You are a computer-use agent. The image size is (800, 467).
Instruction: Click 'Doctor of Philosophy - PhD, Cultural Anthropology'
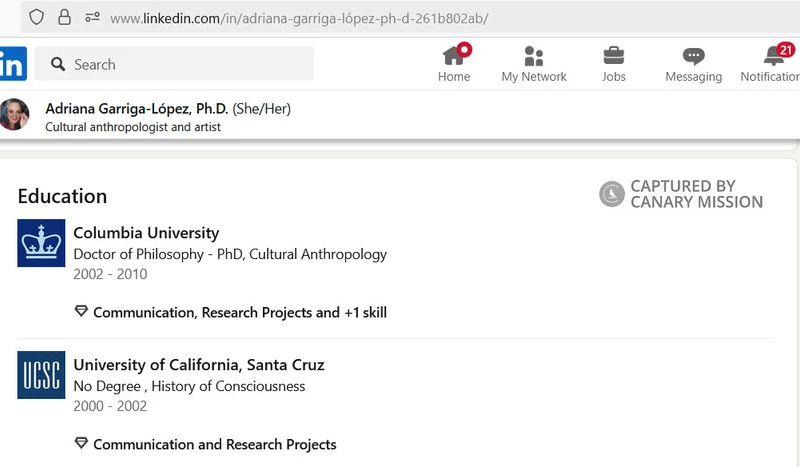pos(230,254)
